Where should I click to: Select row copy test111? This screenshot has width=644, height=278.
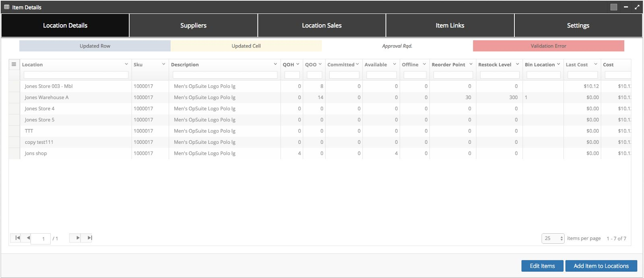pos(320,142)
